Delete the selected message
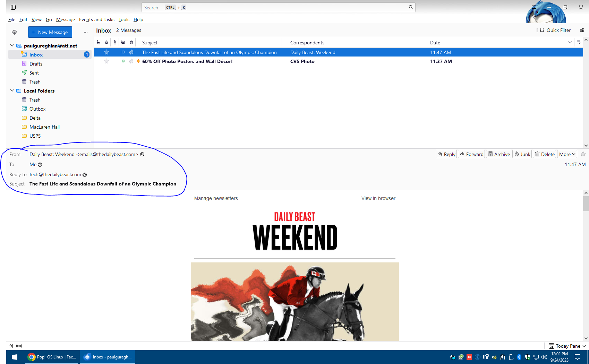Viewport: 589px width, 364px height. coord(545,154)
